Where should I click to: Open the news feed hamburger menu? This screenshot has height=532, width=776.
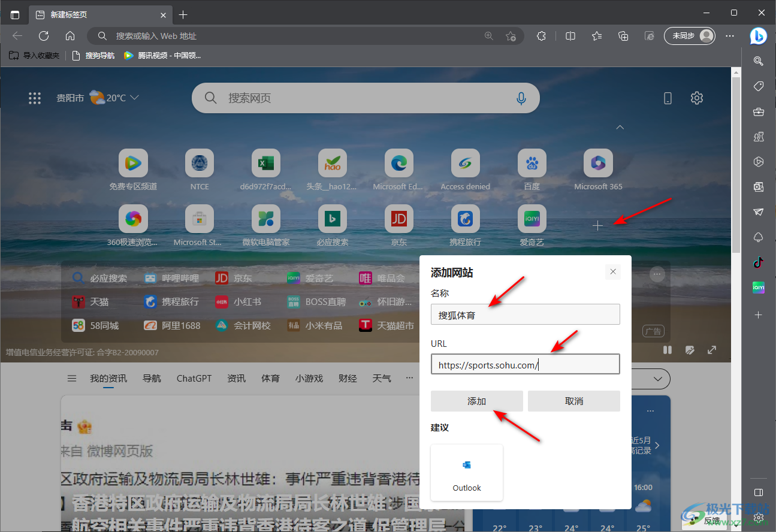pyautogui.click(x=72, y=378)
